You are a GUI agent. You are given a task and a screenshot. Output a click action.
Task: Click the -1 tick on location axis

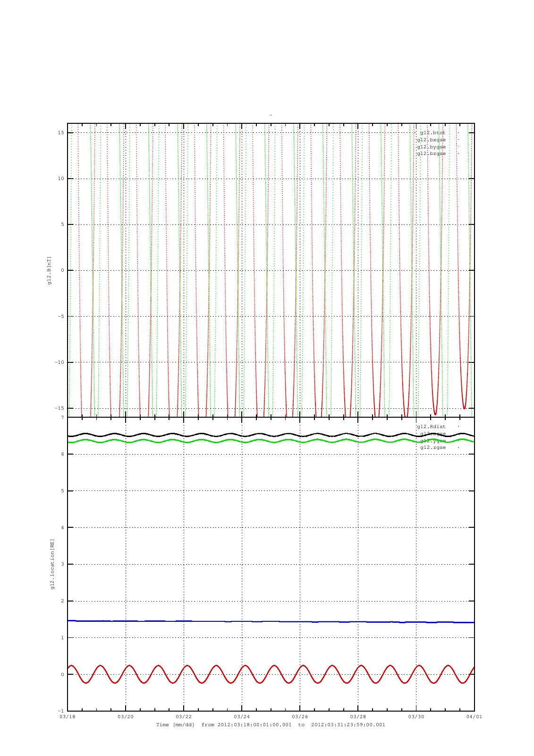coord(61,711)
